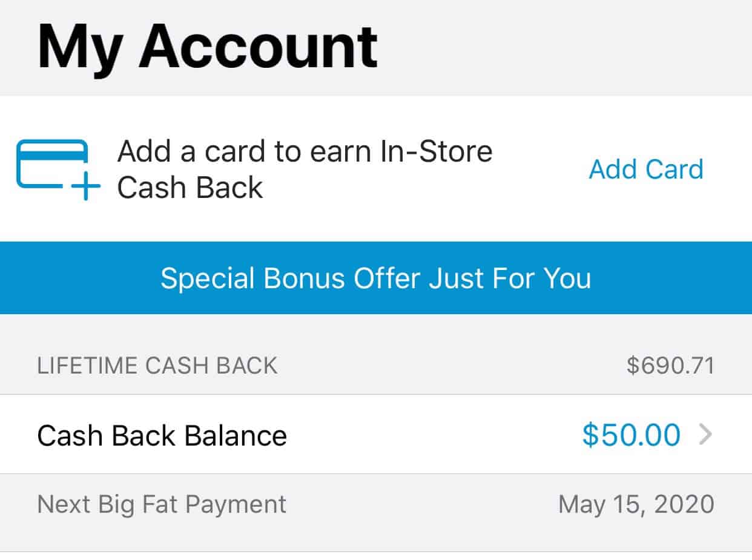The height and width of the screenshot is (560, 752).
Task: Click the word 'Special' in the blue banner
Action: click(x=207, y=278)
